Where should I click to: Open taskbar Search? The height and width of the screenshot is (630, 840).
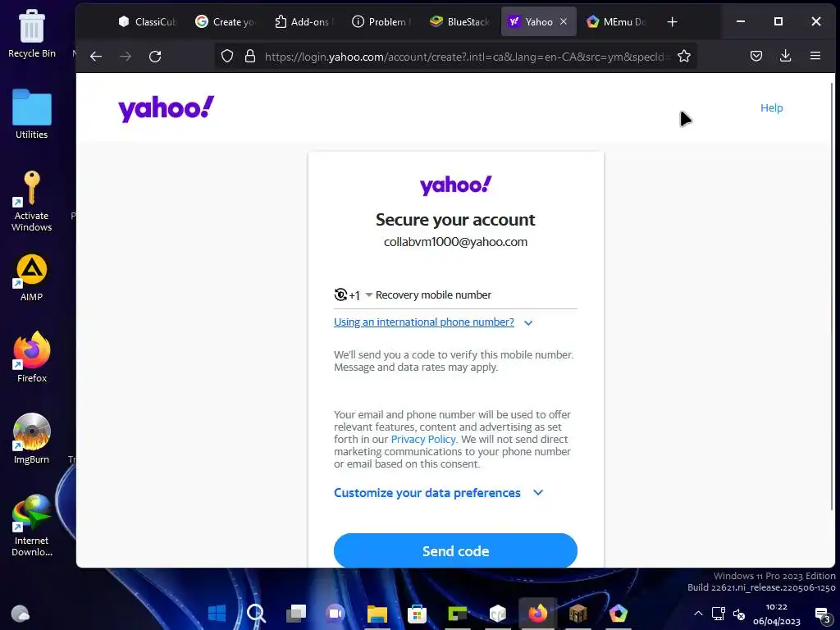[x=256, y=614]
